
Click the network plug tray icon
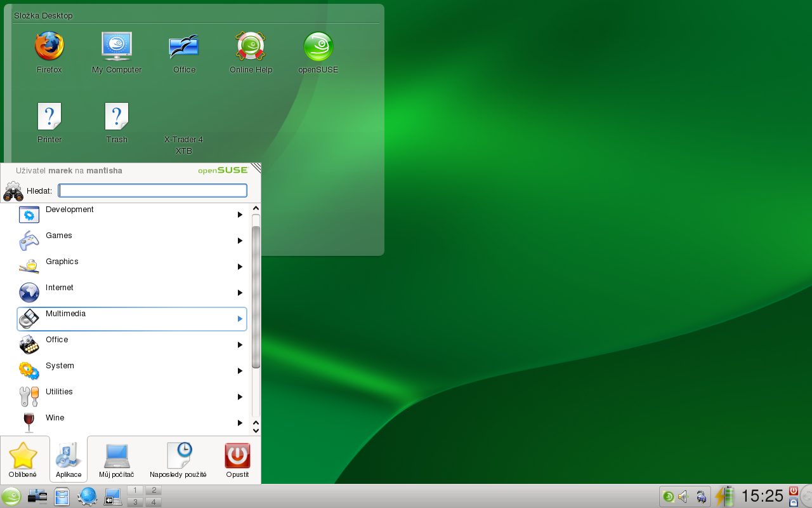pyautogui.click(x=701, y=497)
